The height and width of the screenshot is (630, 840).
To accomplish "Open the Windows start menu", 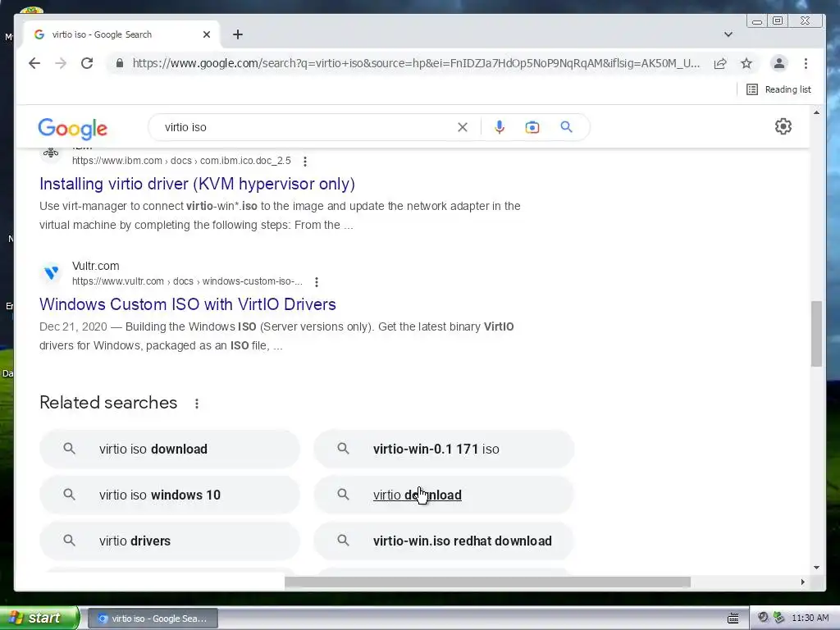I will 39,618.
